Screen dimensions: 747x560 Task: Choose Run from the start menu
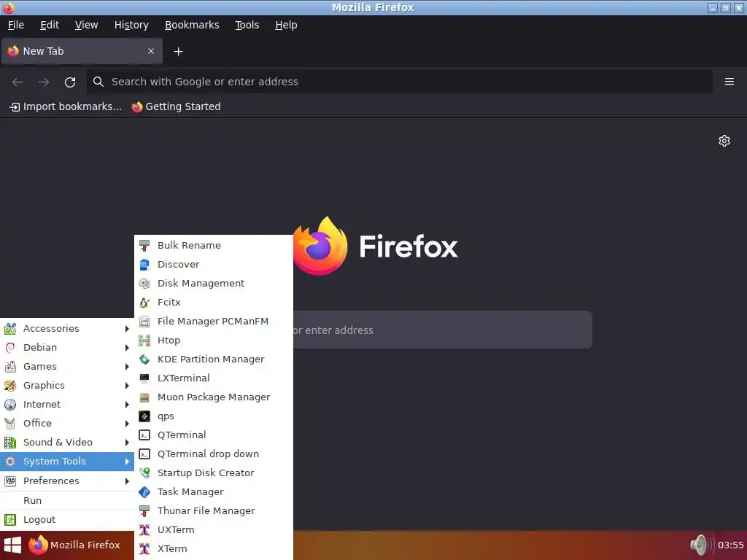[x=66, y=500]
